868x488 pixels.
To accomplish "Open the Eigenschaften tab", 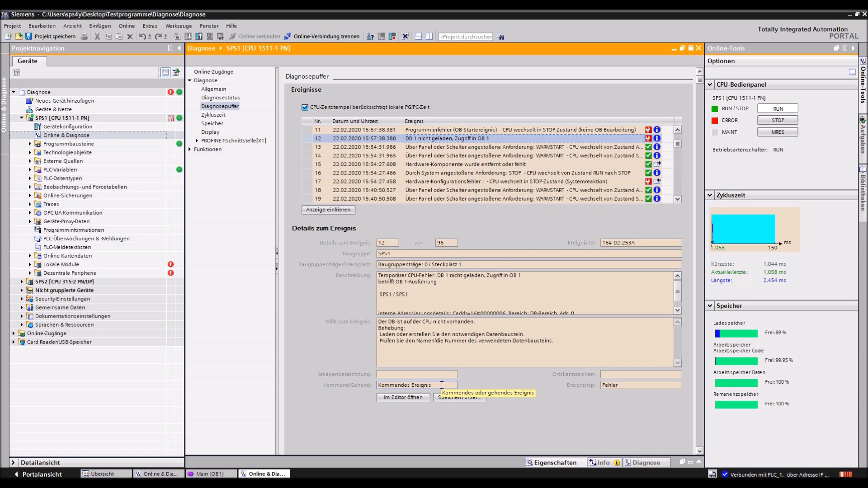I will point(555,462).
